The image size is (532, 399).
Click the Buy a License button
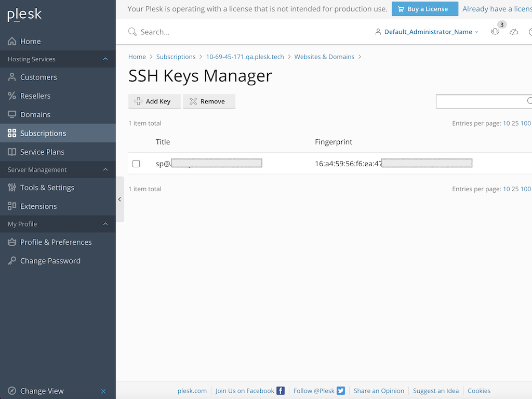(x=425, y=9)
